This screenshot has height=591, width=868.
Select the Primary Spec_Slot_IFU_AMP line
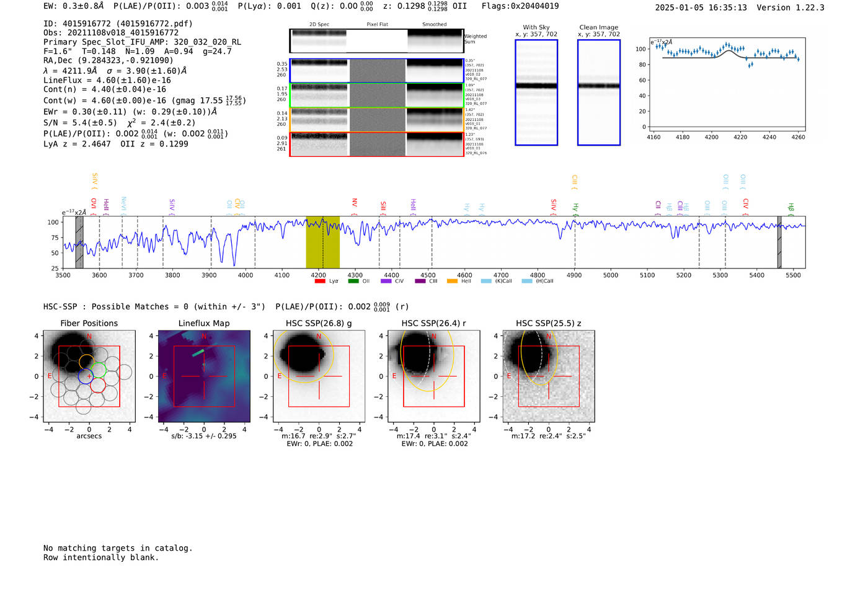pos(142,42)
